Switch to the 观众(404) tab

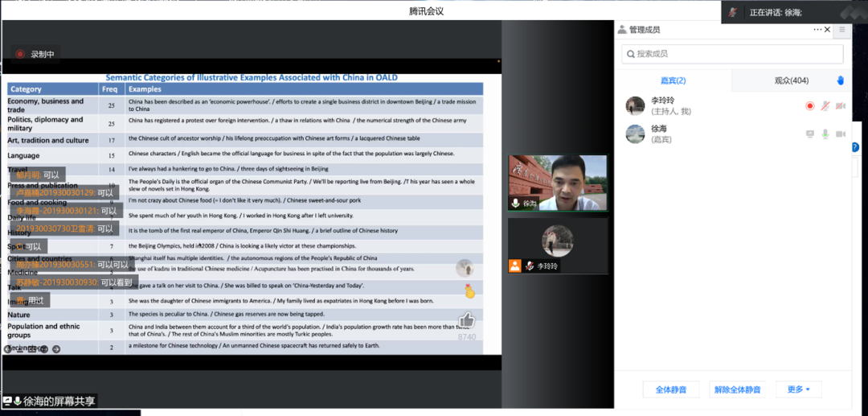(x=791, y=80)
